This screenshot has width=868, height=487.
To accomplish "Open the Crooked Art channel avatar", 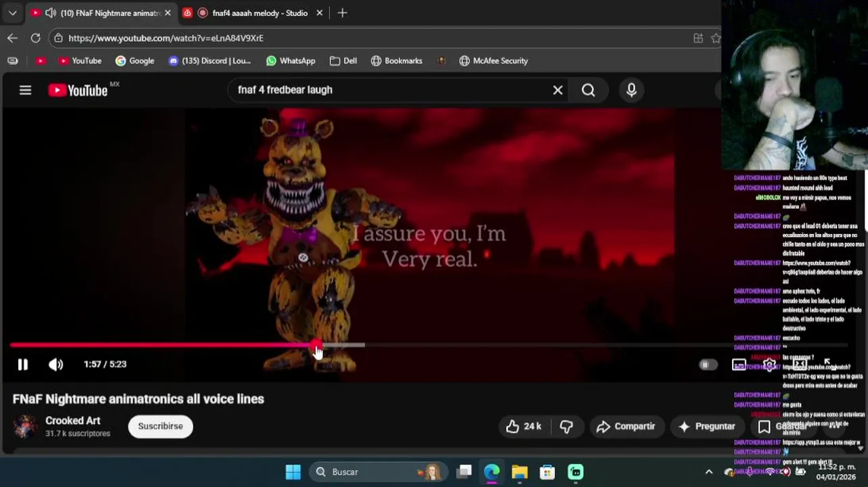I will (26, 426).
